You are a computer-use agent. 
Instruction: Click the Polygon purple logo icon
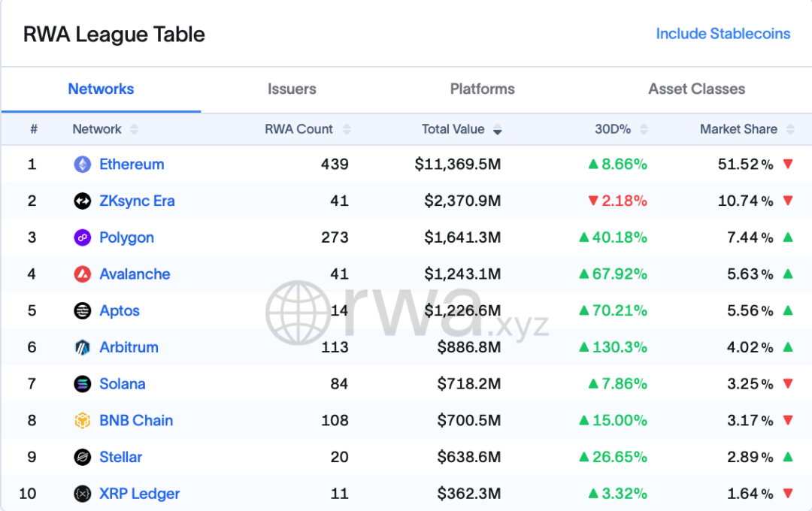pyautogui.click(x=83, y=237)
